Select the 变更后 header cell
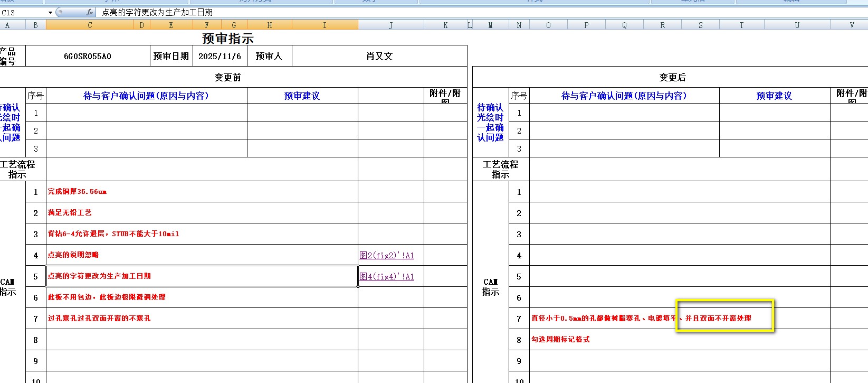Viewport: 868px width, 383px height. tap(672, 77)
